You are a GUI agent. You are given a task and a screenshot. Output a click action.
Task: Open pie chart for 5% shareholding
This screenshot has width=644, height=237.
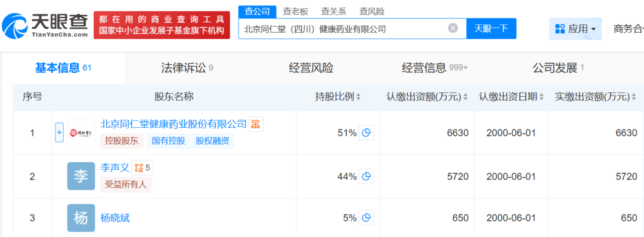(x=366, y=218)
